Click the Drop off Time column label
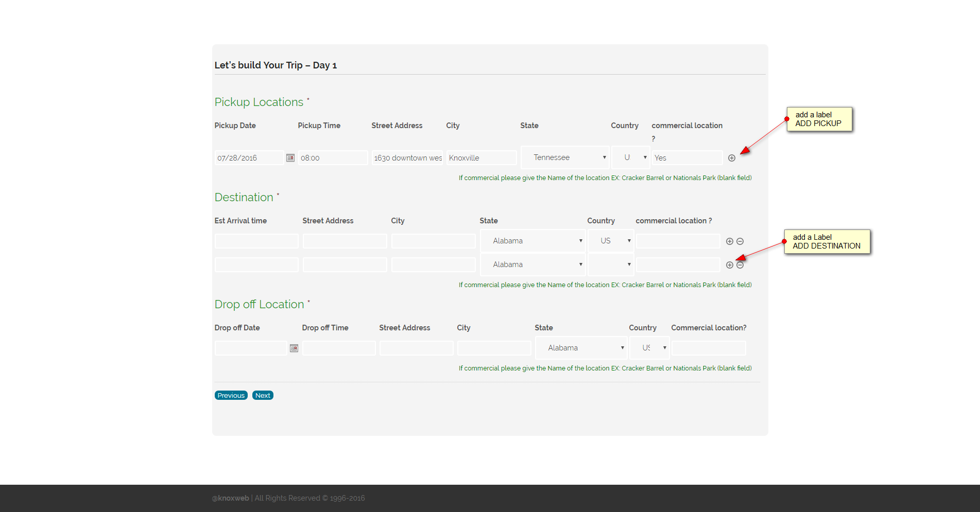Screen dimensions: 980x512 (325, 328)
